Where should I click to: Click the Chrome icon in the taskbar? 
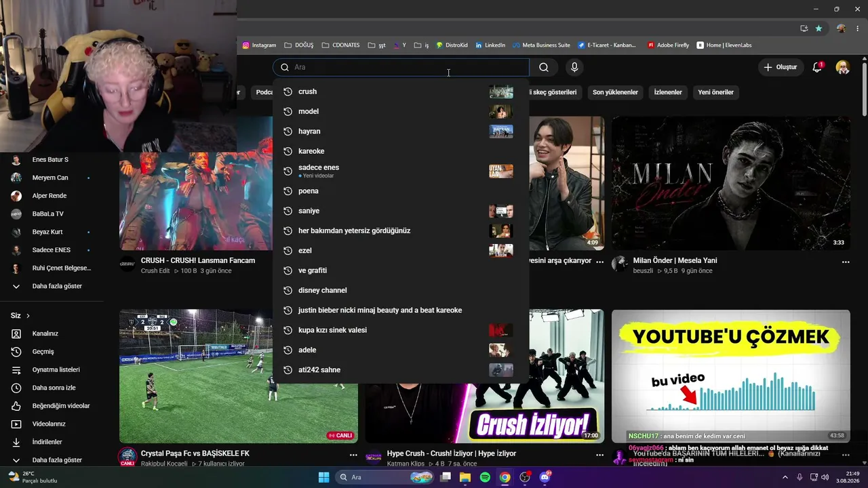coord(505,477)
